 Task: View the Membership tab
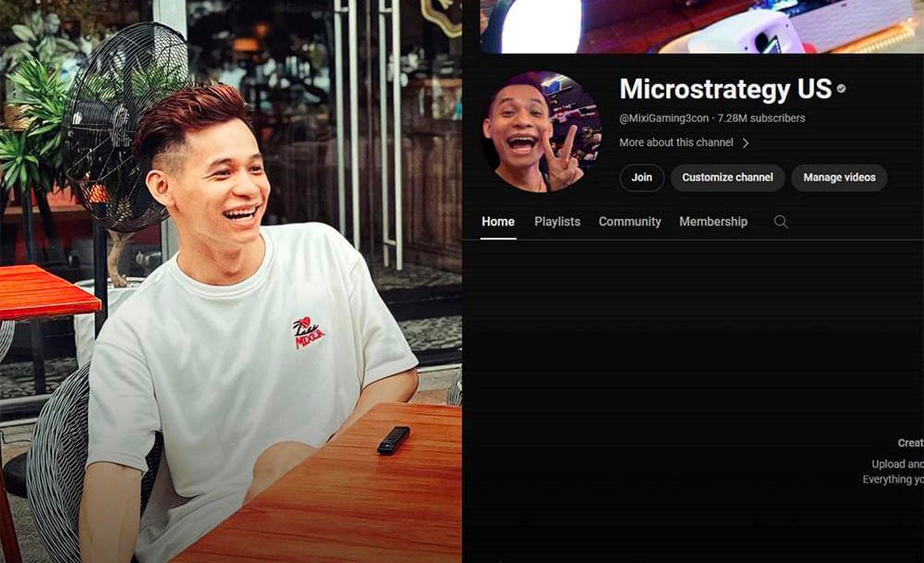(713, 222)
